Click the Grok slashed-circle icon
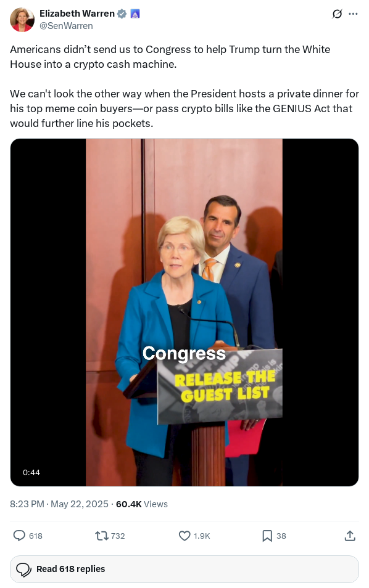 pyautogui.click(x=337, y=14)
